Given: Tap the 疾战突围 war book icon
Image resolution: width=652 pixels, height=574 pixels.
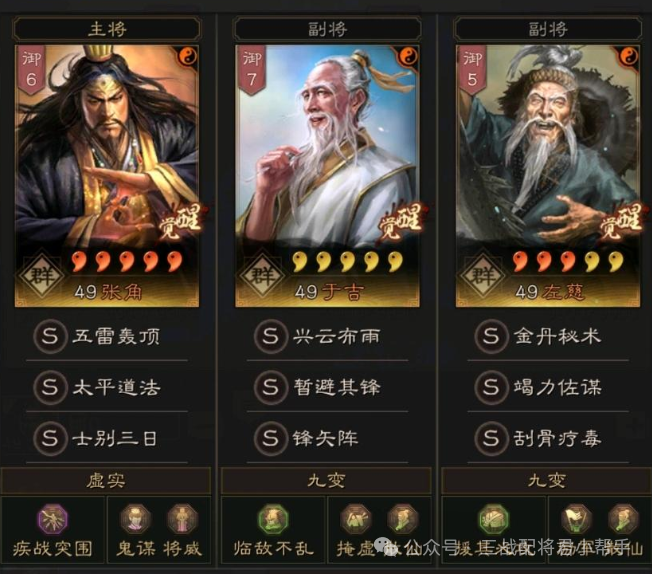Looking at the screenshot, I should [52, 519].
